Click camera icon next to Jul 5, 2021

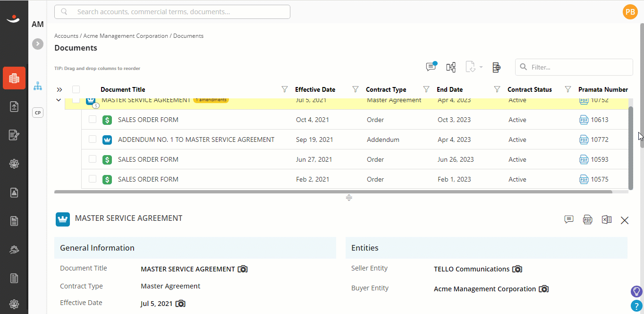tap(180, 304)
